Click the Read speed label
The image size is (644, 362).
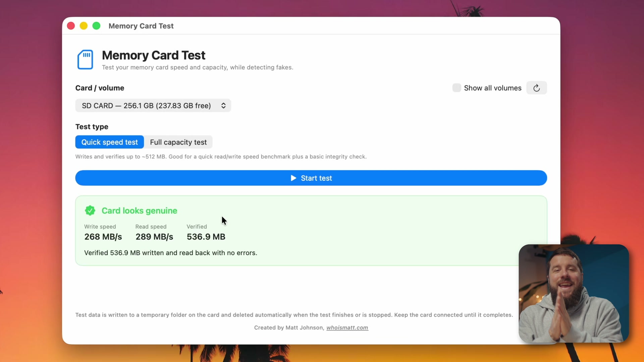tap(151, 227)
